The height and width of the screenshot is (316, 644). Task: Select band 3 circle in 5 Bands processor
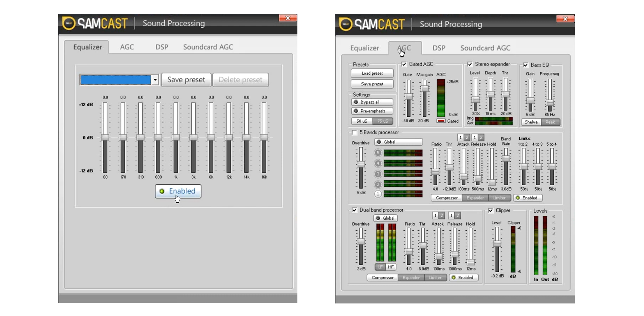pos(378,174)
